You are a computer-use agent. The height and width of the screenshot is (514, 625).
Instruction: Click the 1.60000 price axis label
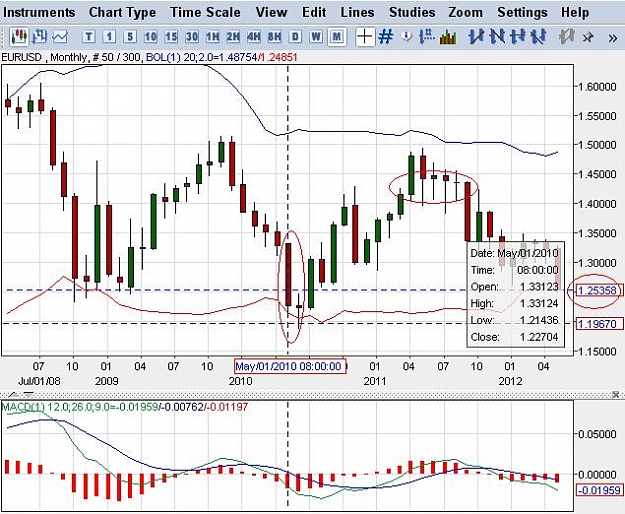[x=597, y=87]
